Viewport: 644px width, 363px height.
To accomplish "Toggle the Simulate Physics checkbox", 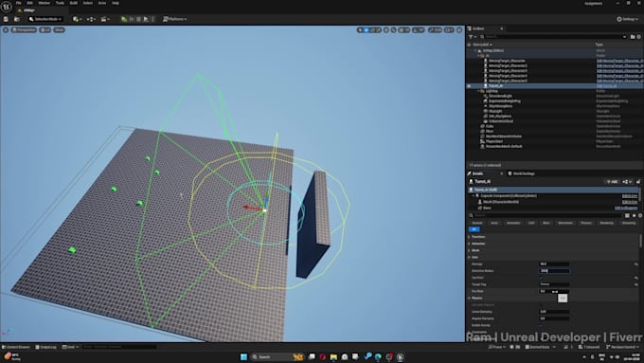I will point(541,305).
